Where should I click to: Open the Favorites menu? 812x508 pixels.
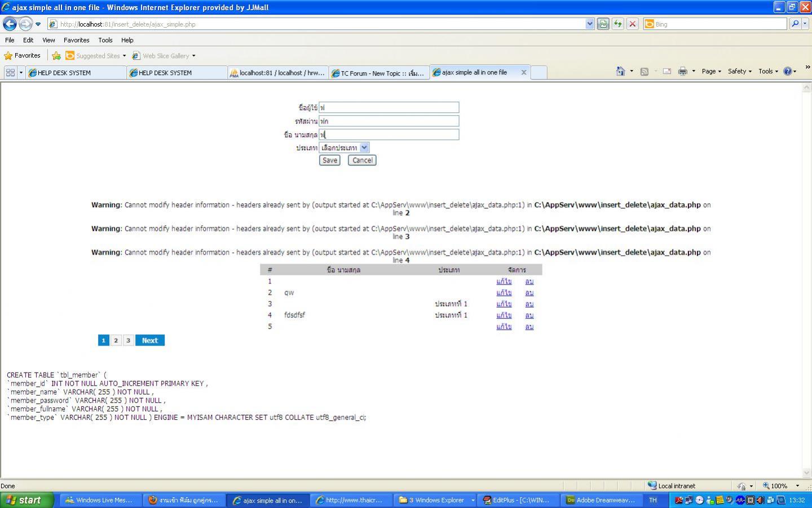(76, 40)
